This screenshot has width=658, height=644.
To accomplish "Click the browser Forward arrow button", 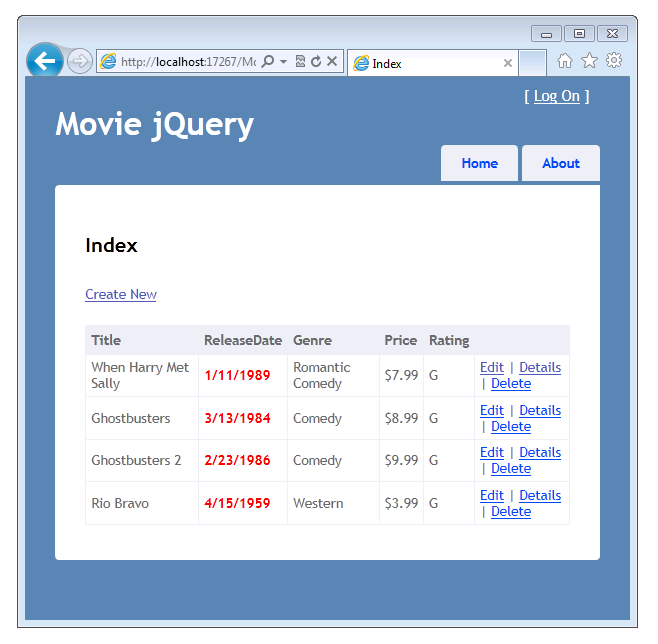I will click(x=80, y=62).
